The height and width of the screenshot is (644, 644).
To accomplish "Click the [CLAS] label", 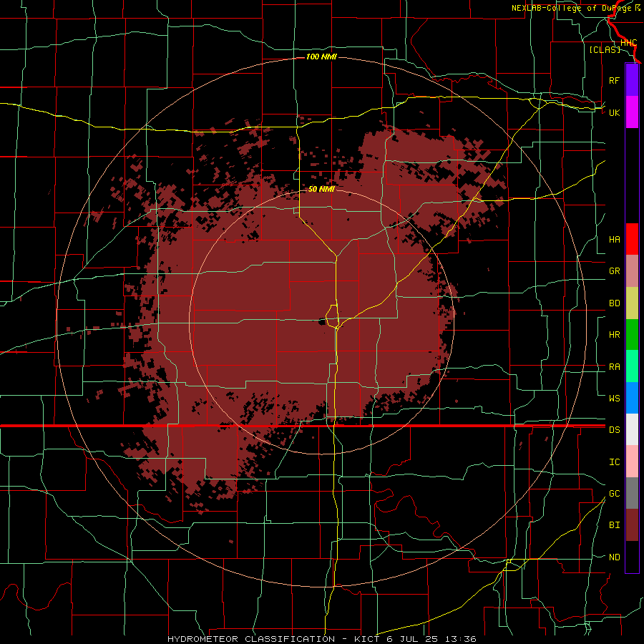I will [605, 49].
